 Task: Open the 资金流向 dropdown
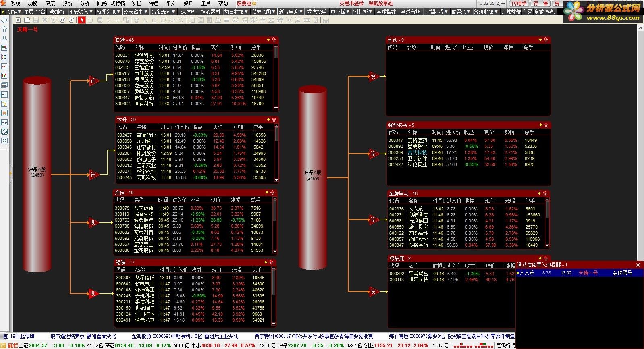pos(163,12)
